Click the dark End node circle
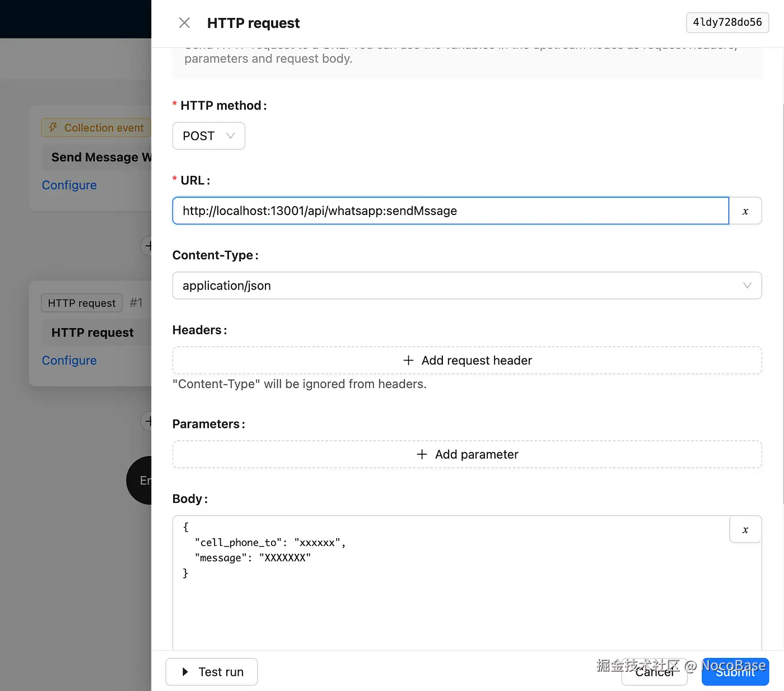This screenshot has width=784, height=691. click(x=142, y=480)
